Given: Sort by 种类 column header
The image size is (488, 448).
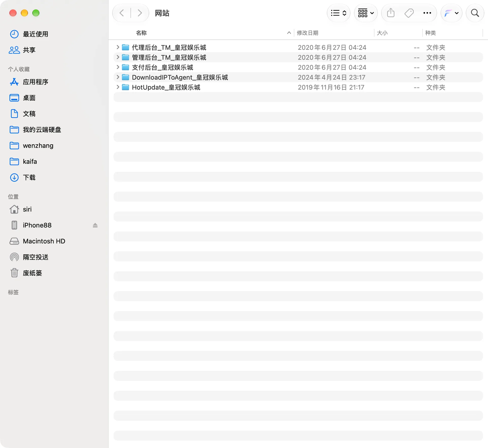Looking at the screenshot, I should coord(431,33).
